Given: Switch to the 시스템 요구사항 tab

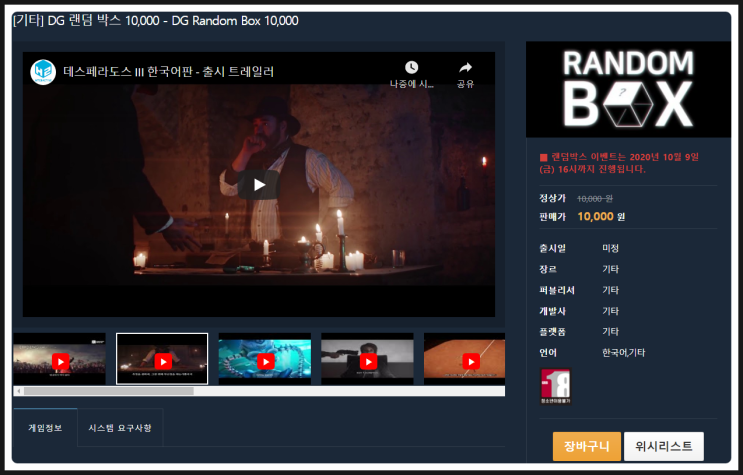Looking at the screenshot, I should (x=120, y=428).
